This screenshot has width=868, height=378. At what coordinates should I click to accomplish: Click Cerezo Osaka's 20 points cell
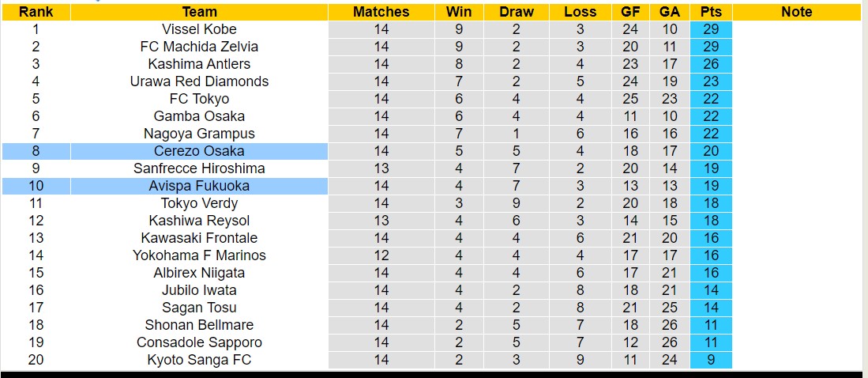pos(711,151)
